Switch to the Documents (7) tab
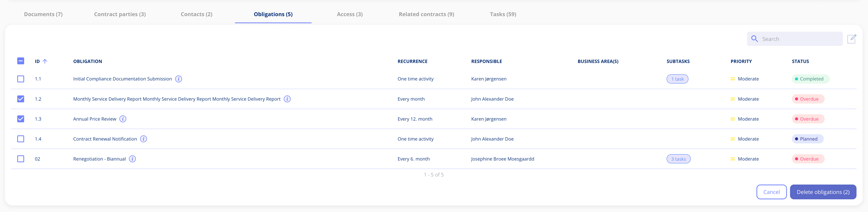The height and width of the screenshot is (212, 868). (43, 14)
